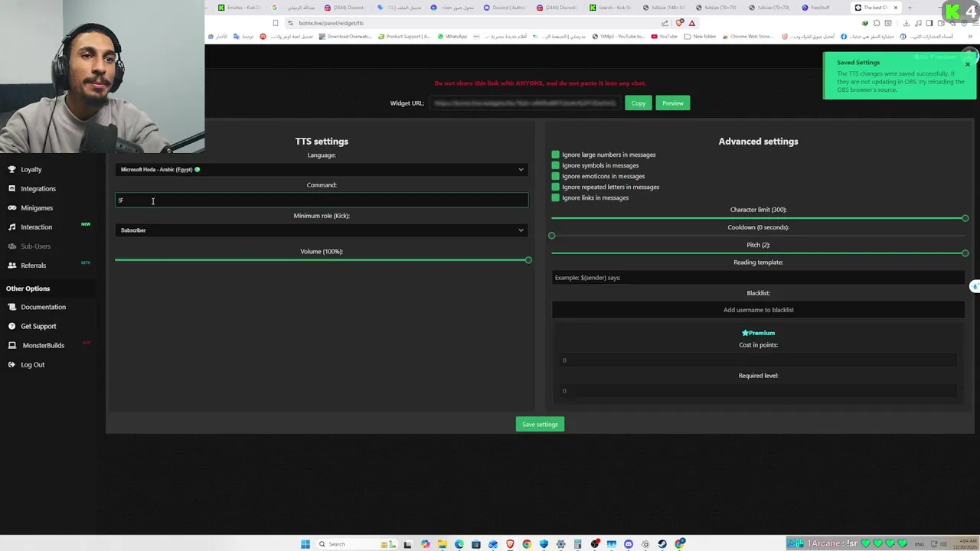Toggle Ignore emoticons in messages checkbox

556,176
